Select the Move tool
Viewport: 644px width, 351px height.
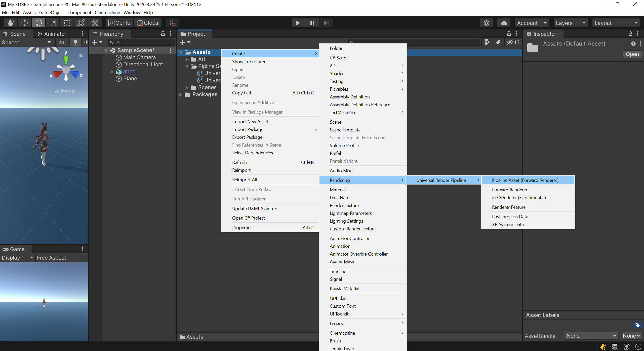(24, 23)
